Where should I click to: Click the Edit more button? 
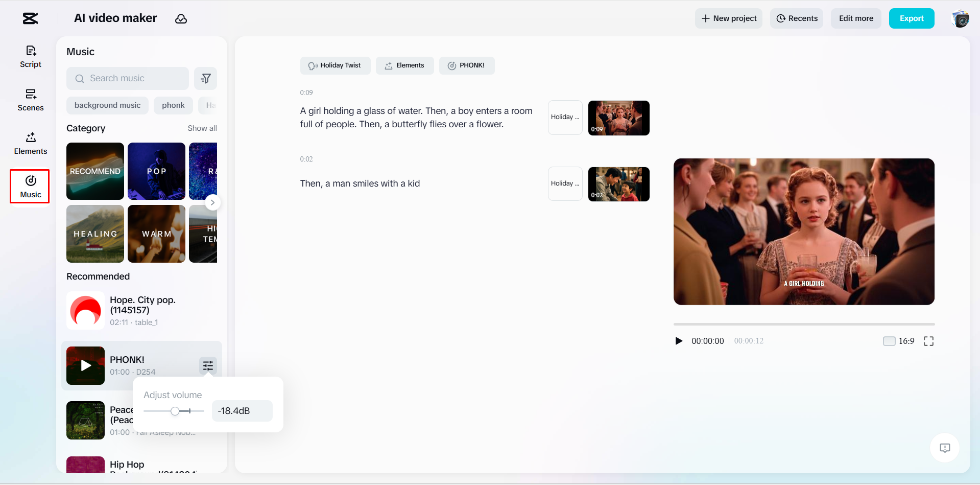coord(856,18)
